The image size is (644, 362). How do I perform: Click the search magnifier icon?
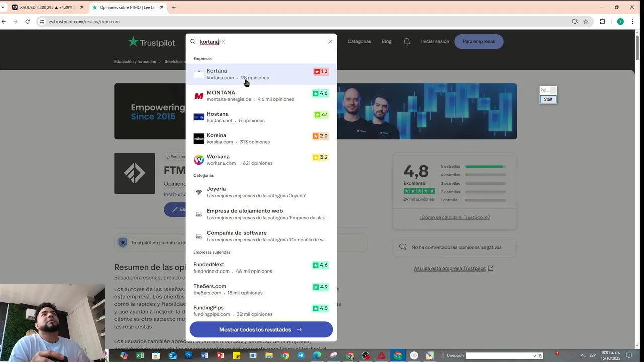click(x=193, y=42)
